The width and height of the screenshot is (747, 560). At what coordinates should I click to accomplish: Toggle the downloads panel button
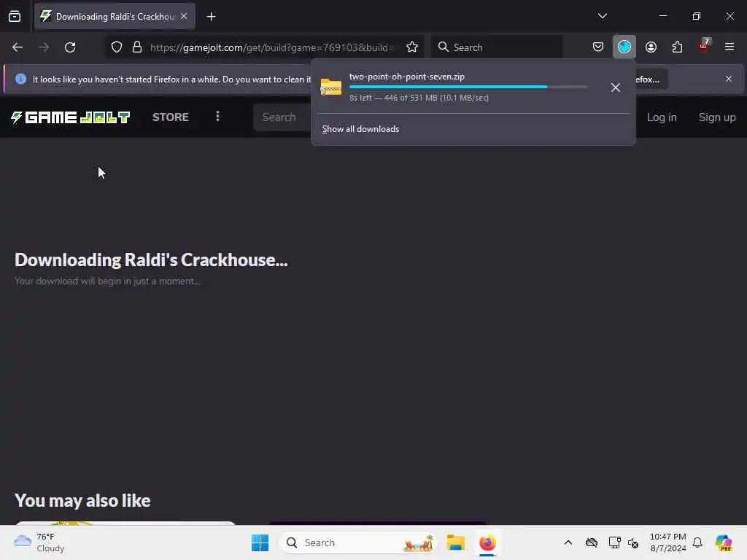tap(624, 47)
